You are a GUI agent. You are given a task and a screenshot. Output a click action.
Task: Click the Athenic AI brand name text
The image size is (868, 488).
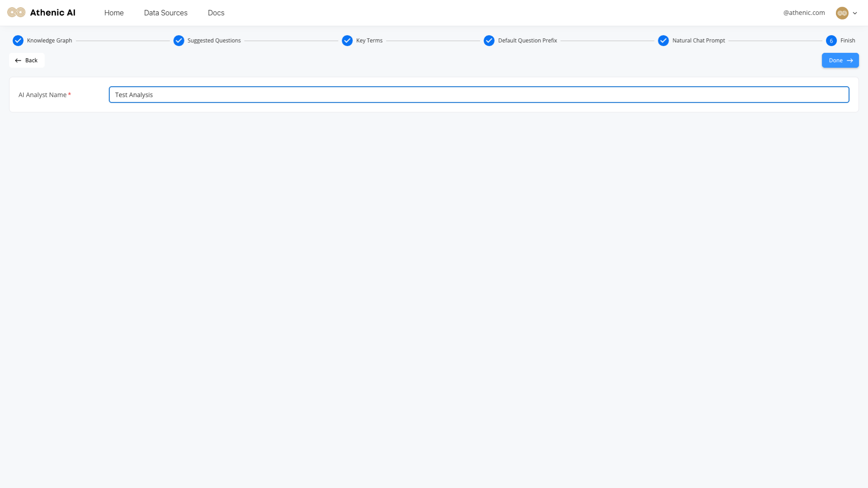coord(52,13)
